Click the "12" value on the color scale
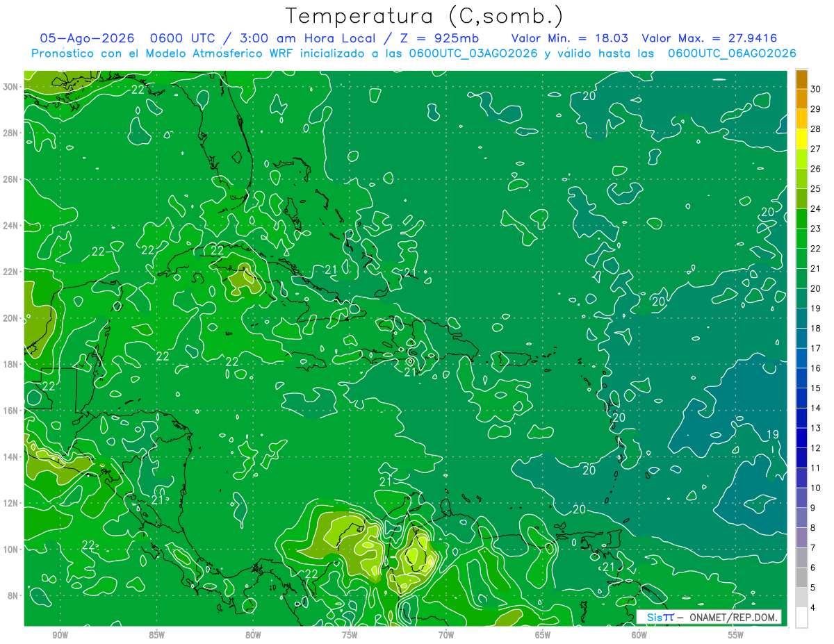The image size is (834, 644). [816, 448]
